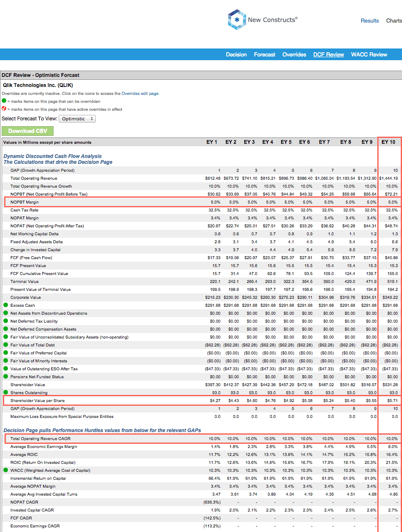Click override dot for Fair Value of Total Debt
The width and height of the screenshot is (402, 532).
[x=6, y=345]
